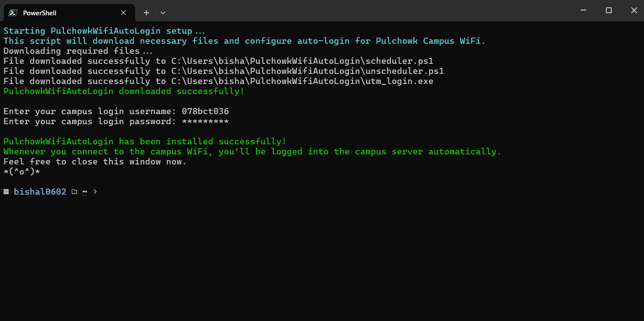The height and width of the screenshot is (321, 644).
Task: Click the prompt arrow after the tilde
Action: click(94, 192)
